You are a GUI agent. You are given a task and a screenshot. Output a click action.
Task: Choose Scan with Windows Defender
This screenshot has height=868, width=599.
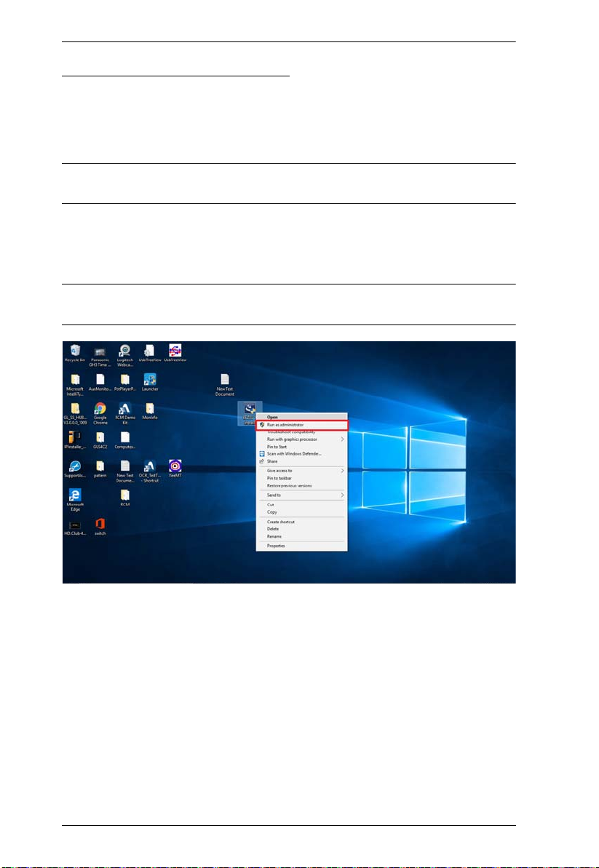302,454
